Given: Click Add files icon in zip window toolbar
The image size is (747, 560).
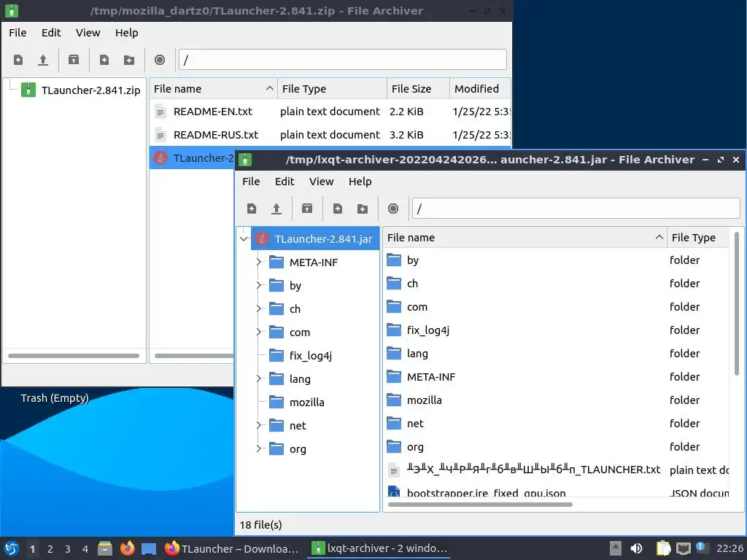Looking at the screenshot, I should pyautogui.click(x=104, y=60).
